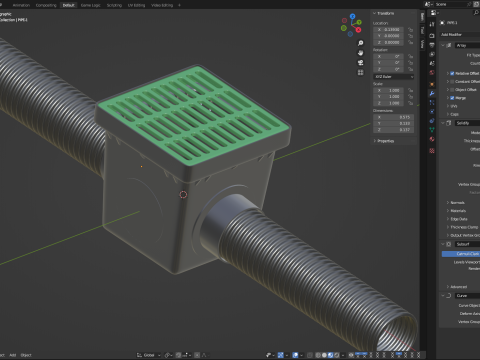Toggle the Scale X lock icon

click(411, 90)
